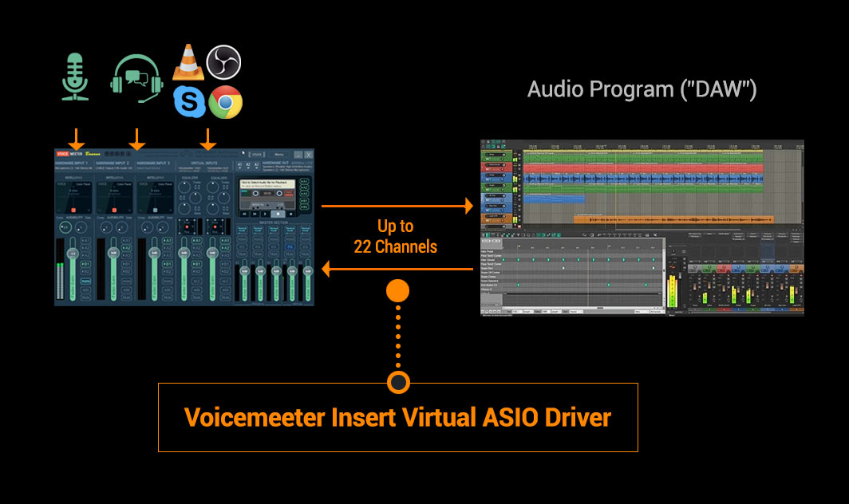This screenshot has width=849, height=504.
Task: Click the Treble knob of first virtual input
Action: tap(184, 187)
